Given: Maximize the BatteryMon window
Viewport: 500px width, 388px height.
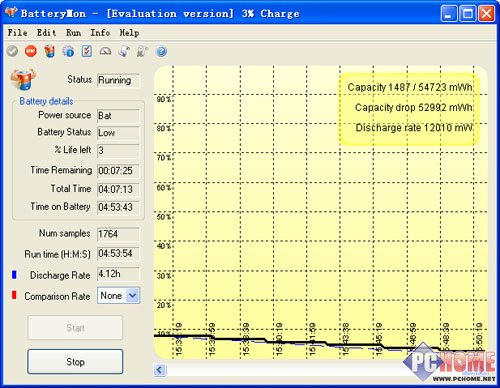Looking at the screenshot, I should coord(468,14).
